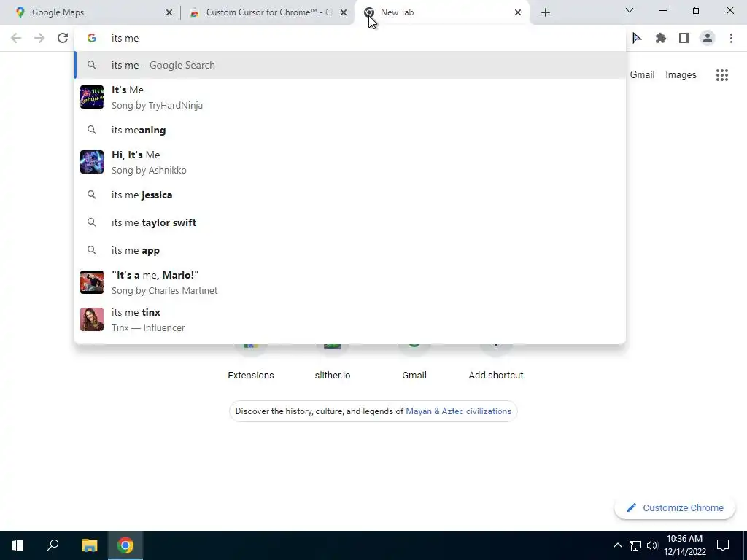The width and height of the screenshot is (747, 560).
Task: Open the Windows Start menu
Action: click(18, 545)
